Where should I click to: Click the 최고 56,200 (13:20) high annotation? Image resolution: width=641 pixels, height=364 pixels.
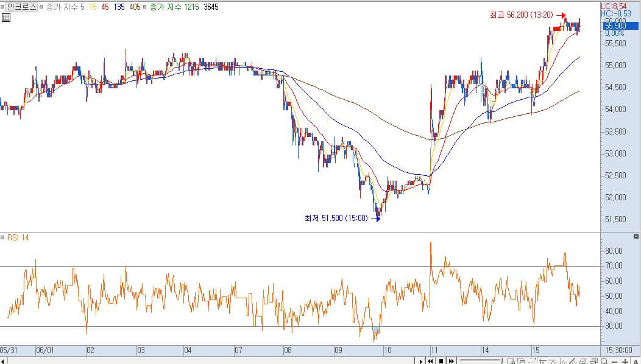pos(521,15)
